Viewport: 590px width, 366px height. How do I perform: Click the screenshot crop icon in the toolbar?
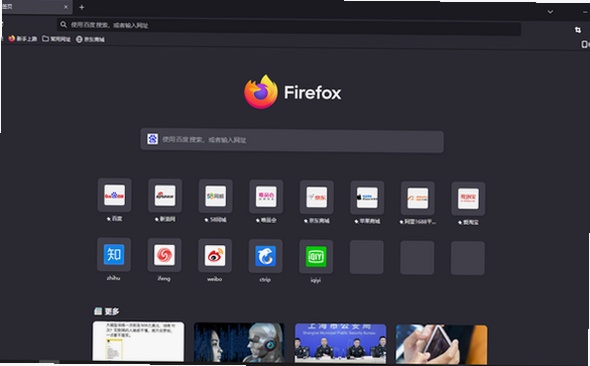(578, 30)
